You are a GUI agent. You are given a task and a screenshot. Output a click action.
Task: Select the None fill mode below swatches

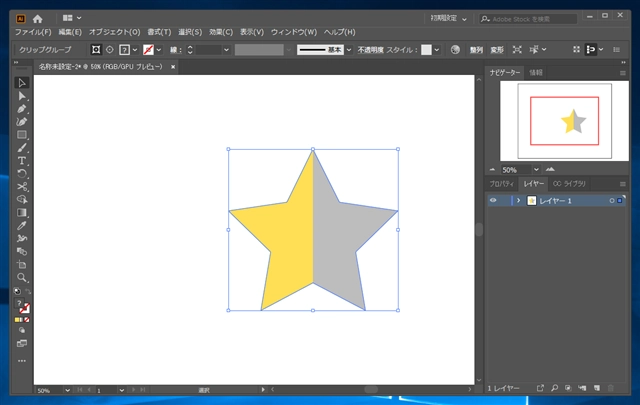[x=27, y=320]
